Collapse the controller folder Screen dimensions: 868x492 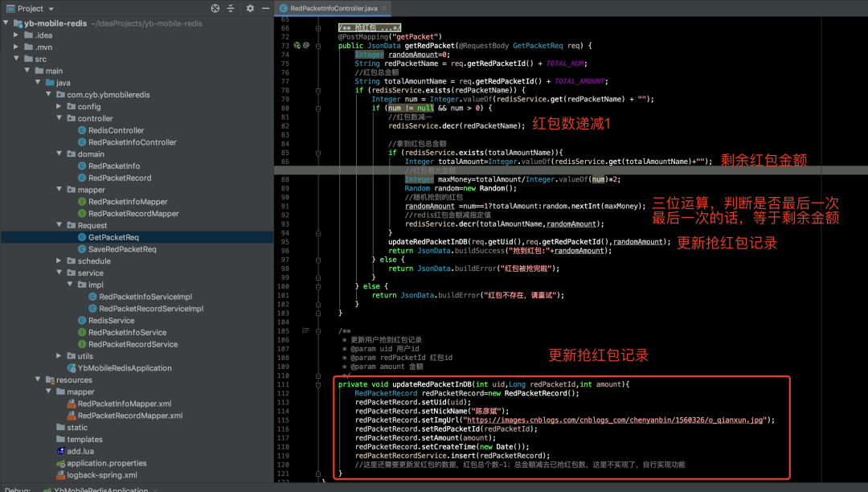[59, 118]
